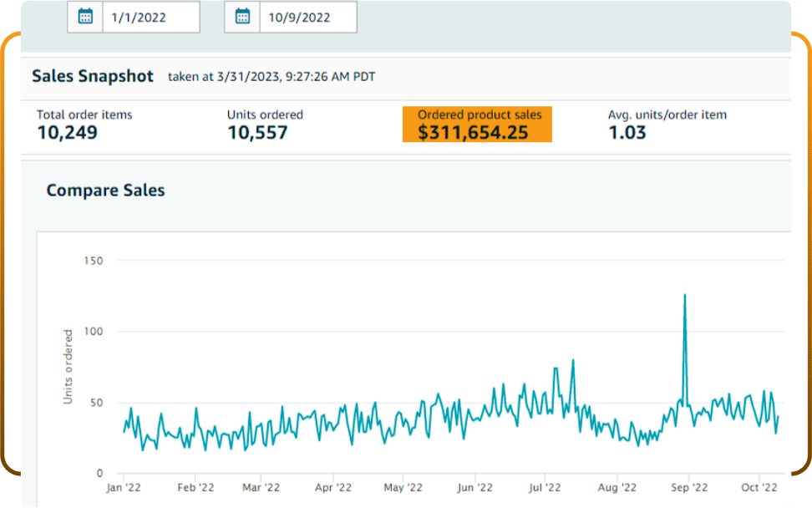Screen dimensions: 812x508
Task: Click the Sales Snapshot heading
Action: pos(93,76)
